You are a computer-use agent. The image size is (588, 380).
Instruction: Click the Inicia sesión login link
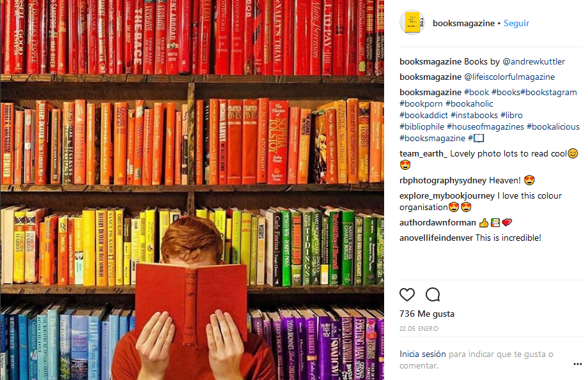(422, 354)
